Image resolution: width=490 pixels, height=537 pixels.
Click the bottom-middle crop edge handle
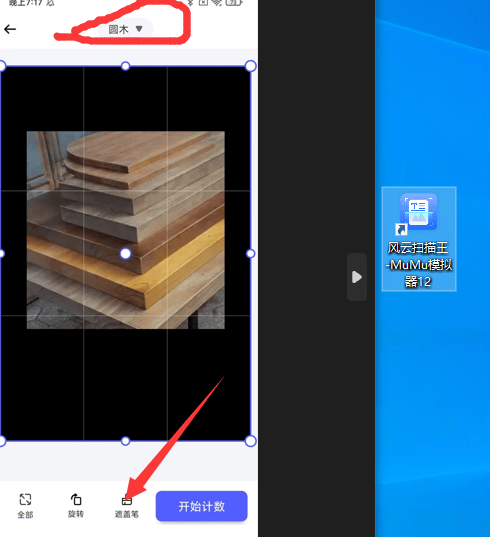tap(126, 441)
